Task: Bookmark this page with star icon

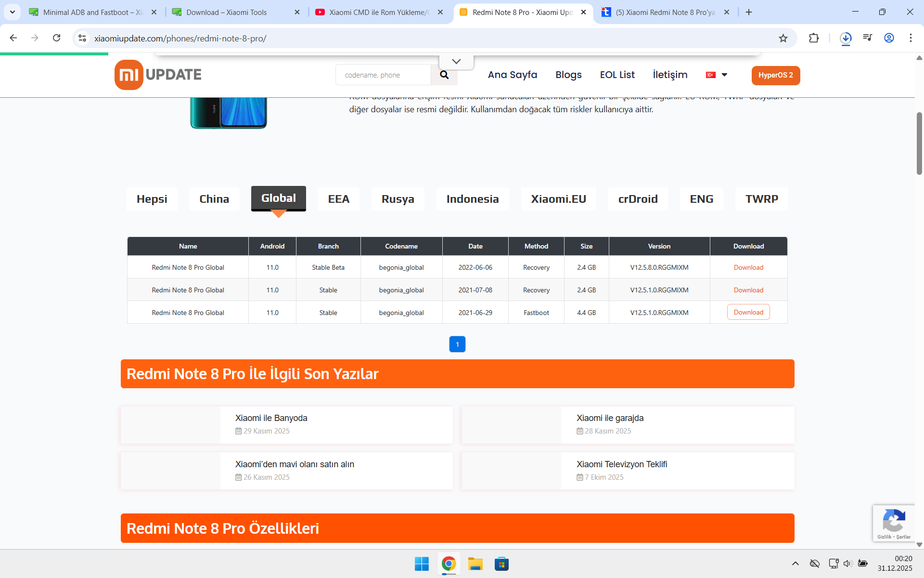Action: tap(783, 38)
